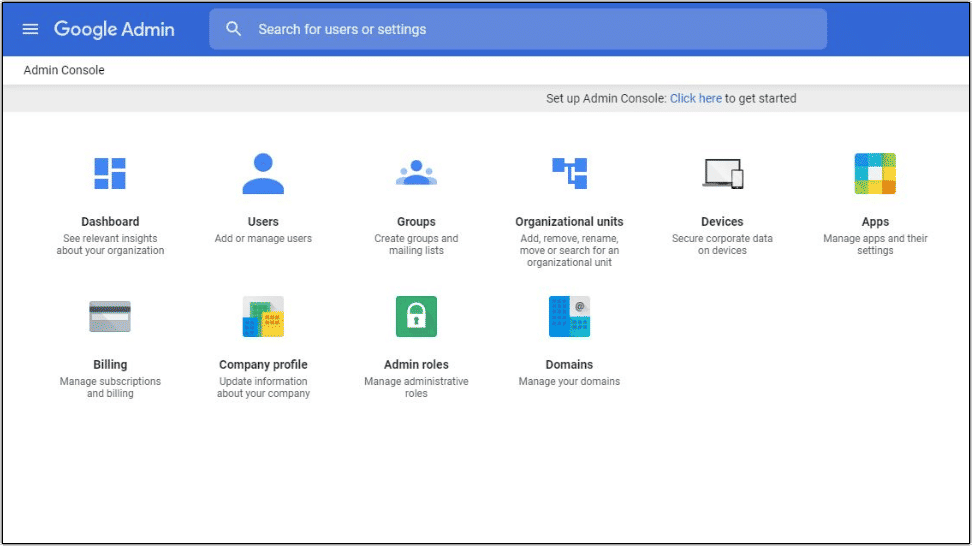Click 'Add or manage users' description

click(x=263, y=238)
